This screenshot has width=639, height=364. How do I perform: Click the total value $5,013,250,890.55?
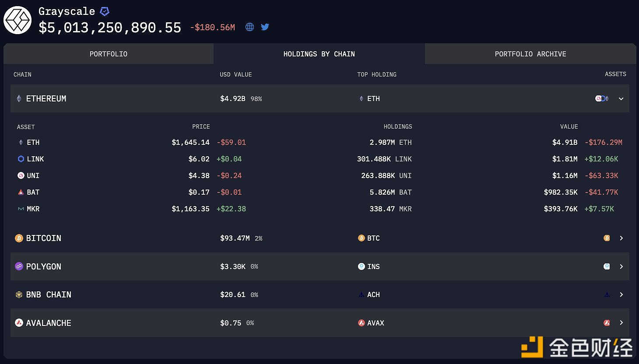(110, 28)
